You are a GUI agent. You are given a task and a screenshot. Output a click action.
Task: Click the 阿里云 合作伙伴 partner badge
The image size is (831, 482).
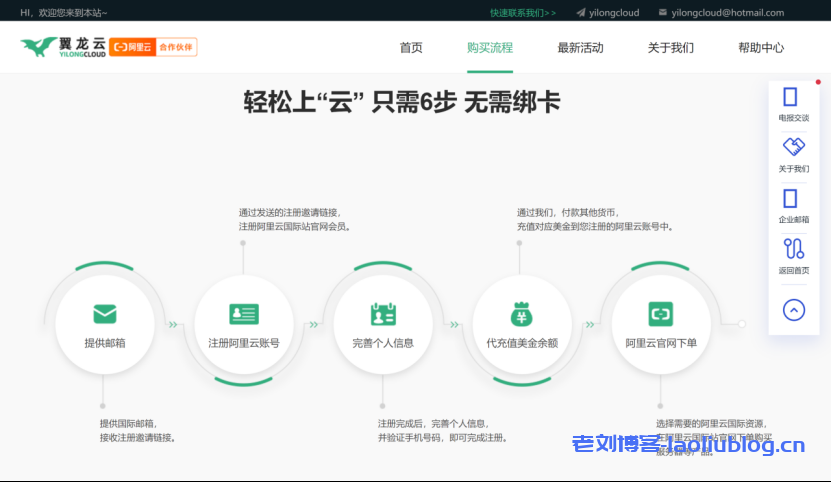(153, 47)
